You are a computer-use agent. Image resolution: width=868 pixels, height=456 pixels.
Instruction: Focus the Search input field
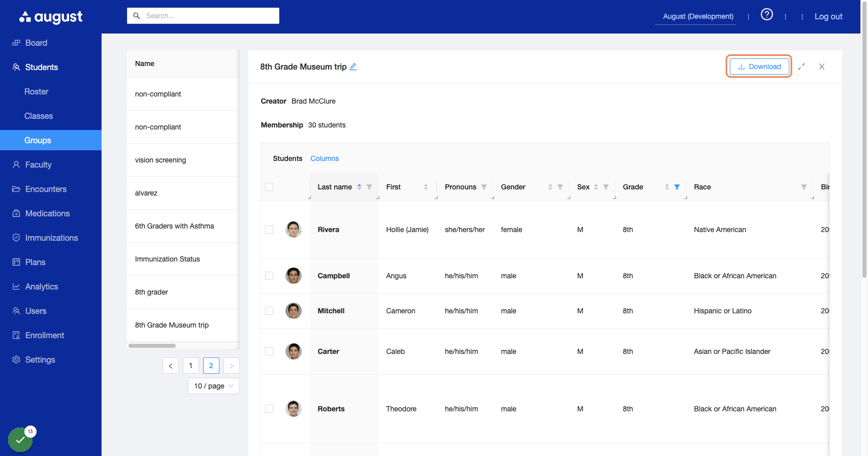pos(203,16)
